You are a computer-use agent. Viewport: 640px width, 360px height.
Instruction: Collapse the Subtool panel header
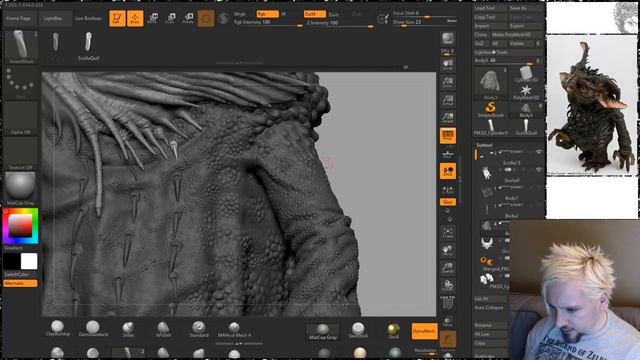tap(484, 145)
